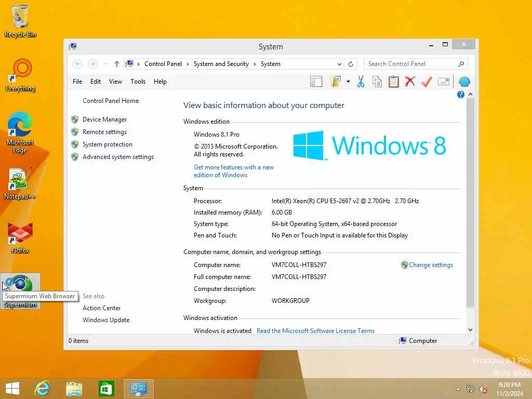Viewport: 532px width, 399px height.
Task: Select Supermium desktop shortcut
Action: click(20, 291)
